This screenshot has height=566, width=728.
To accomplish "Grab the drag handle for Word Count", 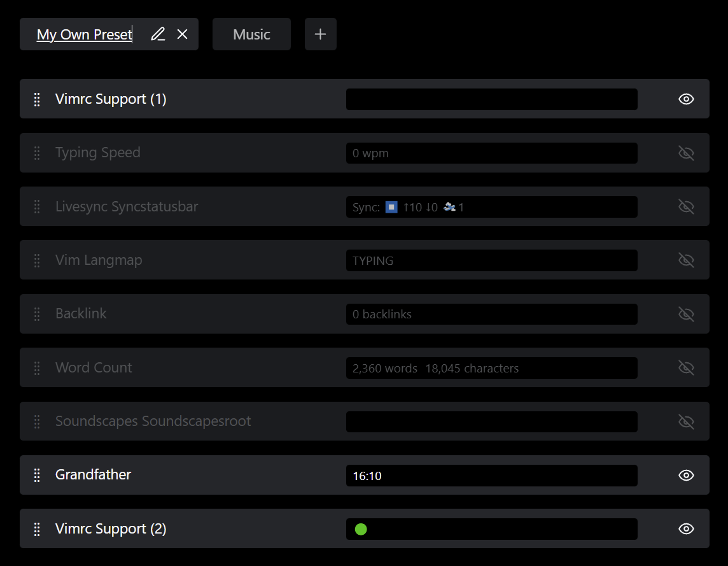I will [x=37, y=368].
